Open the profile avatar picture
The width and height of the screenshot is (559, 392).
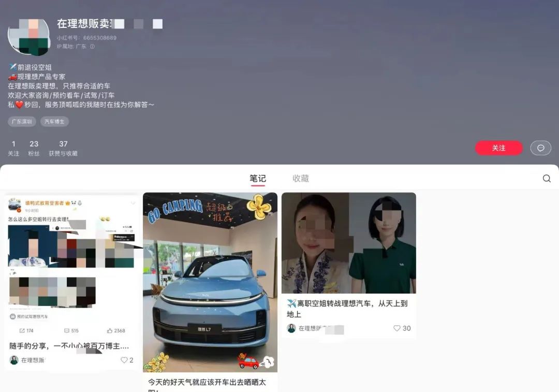(28, 37)
